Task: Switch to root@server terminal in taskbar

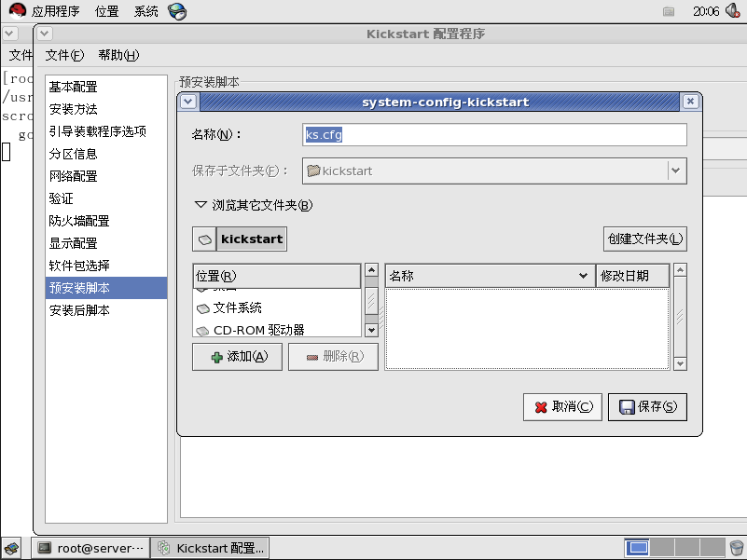Action: coord(90,548)
